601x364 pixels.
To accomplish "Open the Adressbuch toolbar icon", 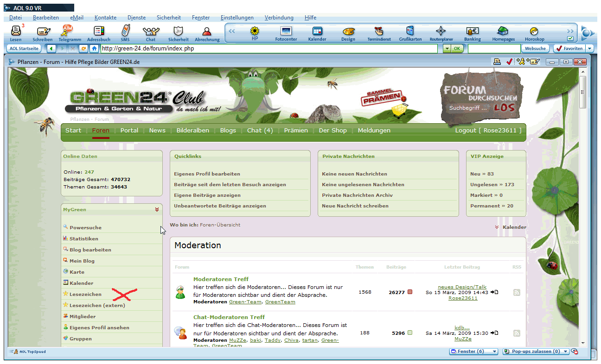I will (98, 31).
